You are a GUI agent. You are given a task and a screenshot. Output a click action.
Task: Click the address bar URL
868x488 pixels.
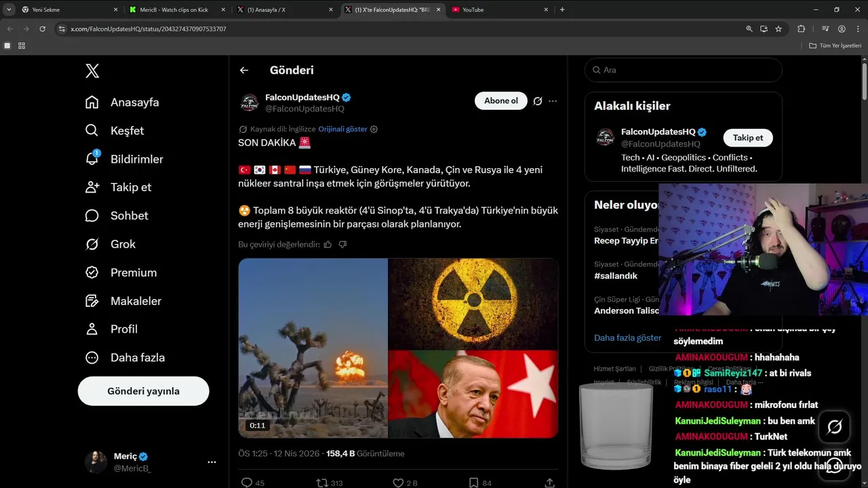pyautogui.click(x=149, y=29)
